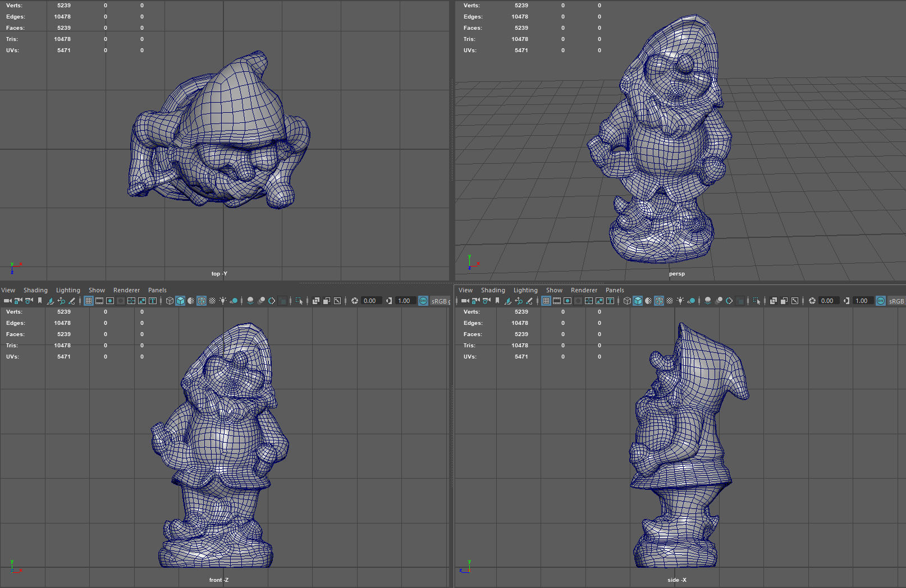Viewport: 906px width, 588px height.
Task: Click Isolate Select icon in side panel
Action: tap(757, 301)
